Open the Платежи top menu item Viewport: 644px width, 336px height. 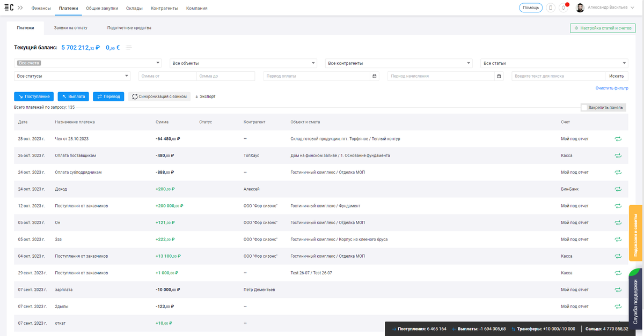[x=68, y=8]
